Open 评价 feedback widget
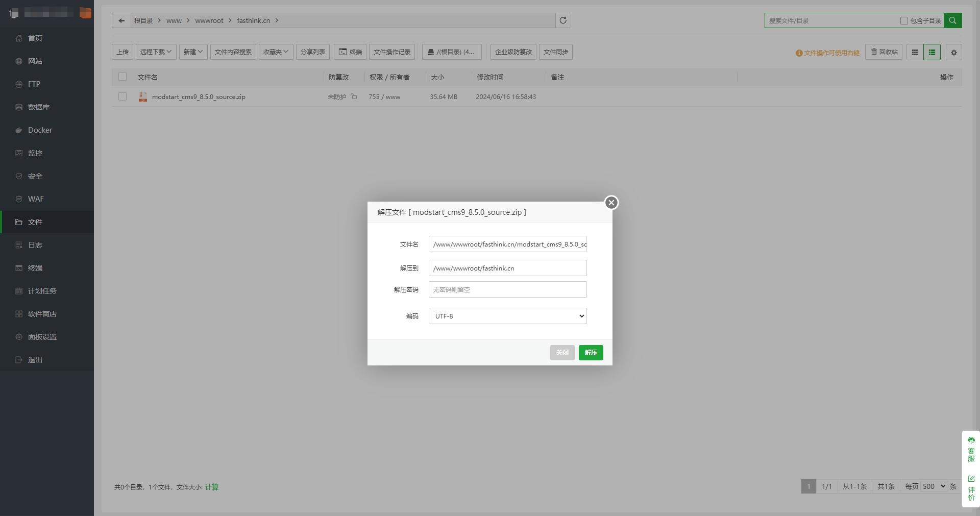This screenshot has height=516, width=980. point(971,488)
